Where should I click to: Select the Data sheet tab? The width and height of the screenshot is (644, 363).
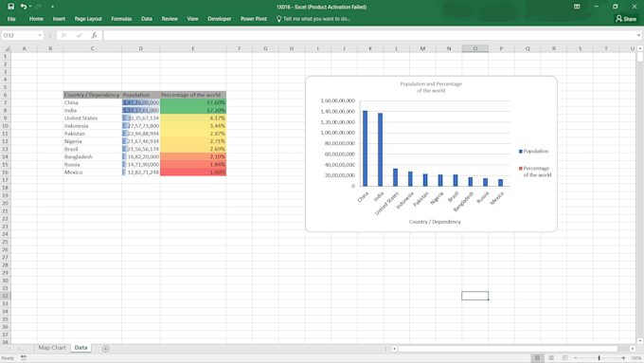(80, 348)
